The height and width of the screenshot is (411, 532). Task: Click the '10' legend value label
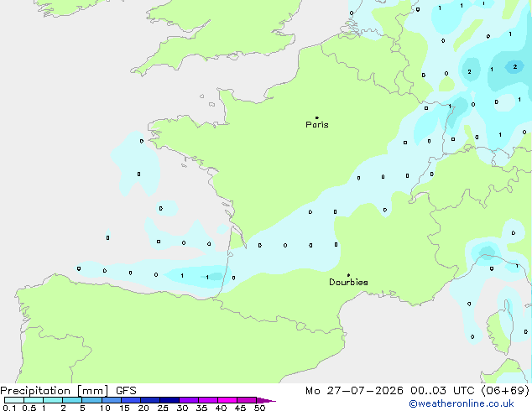pyautogui.click(x=105, y=408)
